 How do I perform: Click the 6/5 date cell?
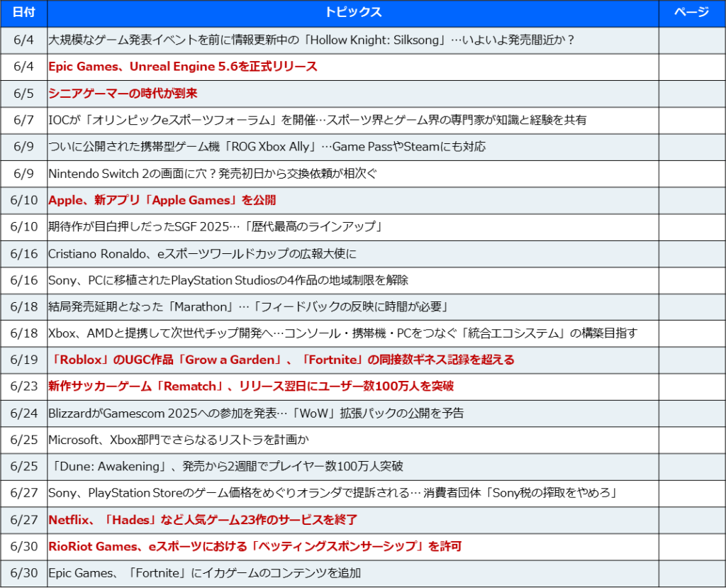[x=23, y=94]
